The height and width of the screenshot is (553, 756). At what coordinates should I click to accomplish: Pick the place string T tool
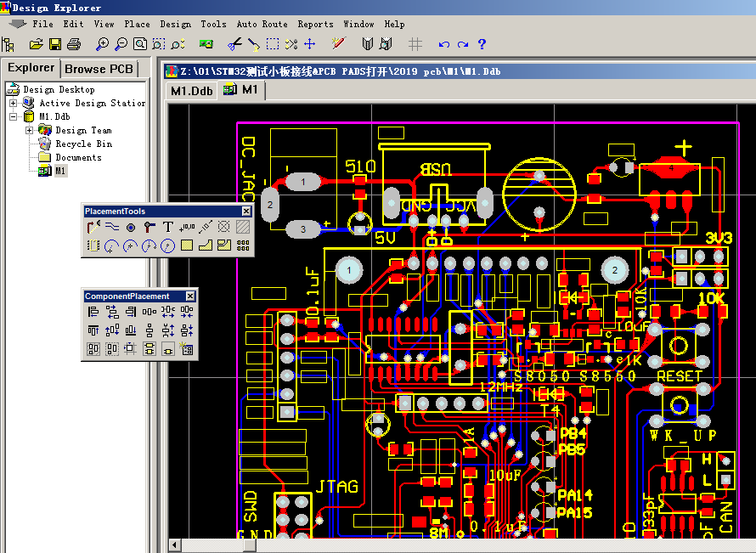click(x=168, y=227)
